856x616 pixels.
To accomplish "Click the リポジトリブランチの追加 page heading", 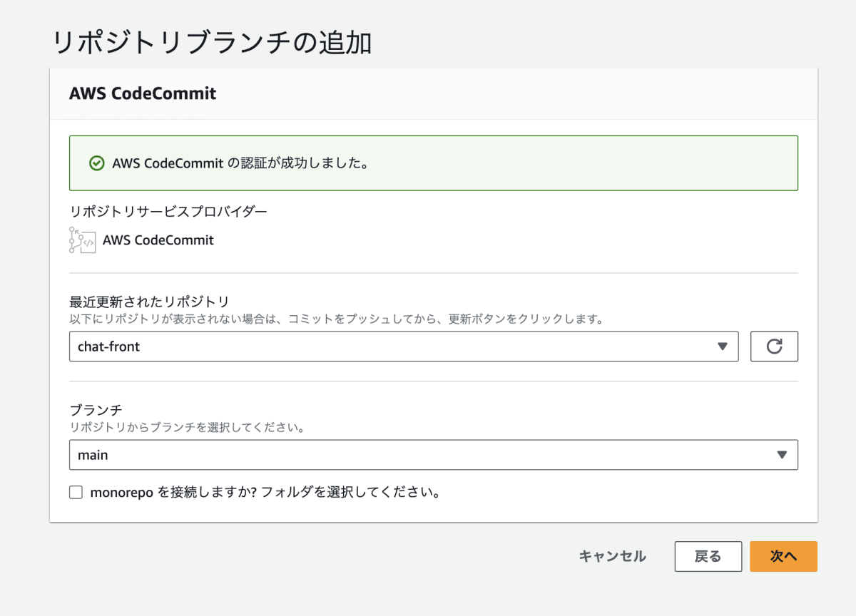I will (x=213, y=43).
